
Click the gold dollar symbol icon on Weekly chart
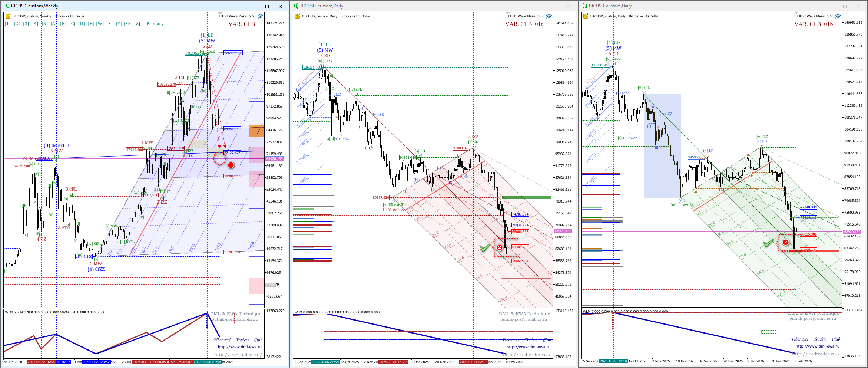tap(8, 16)
